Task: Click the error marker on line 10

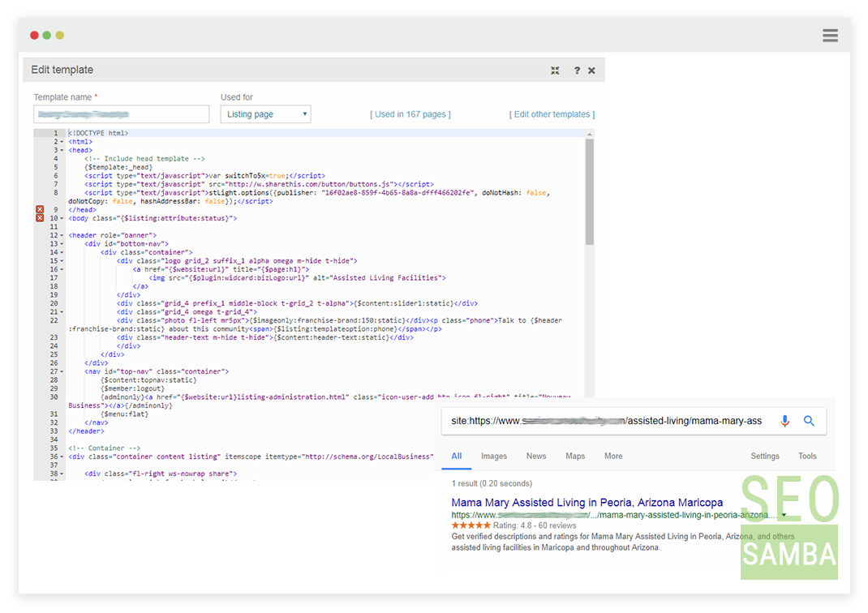Action: (40, 218)
